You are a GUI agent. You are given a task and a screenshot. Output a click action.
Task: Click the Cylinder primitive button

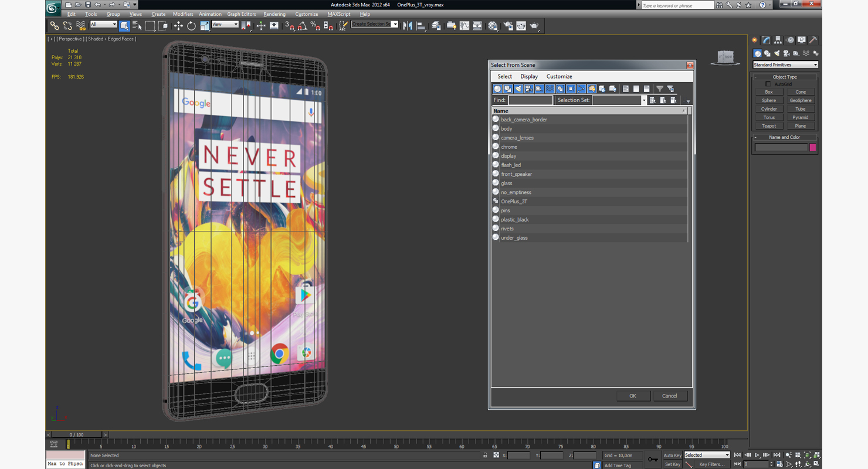tap(769, 109)
